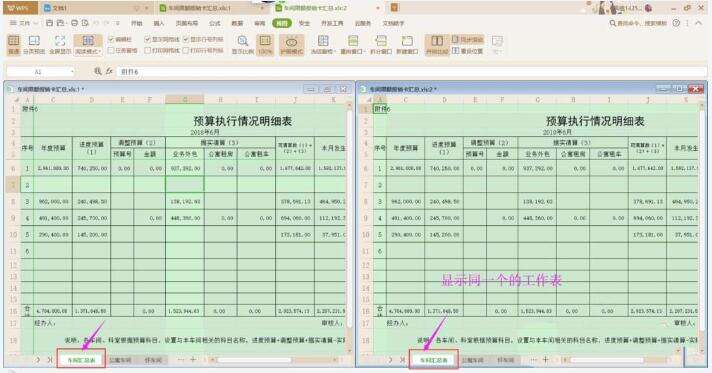Click 重设位置 reset position button
This screenshot has width=712, height=373.
467,51
